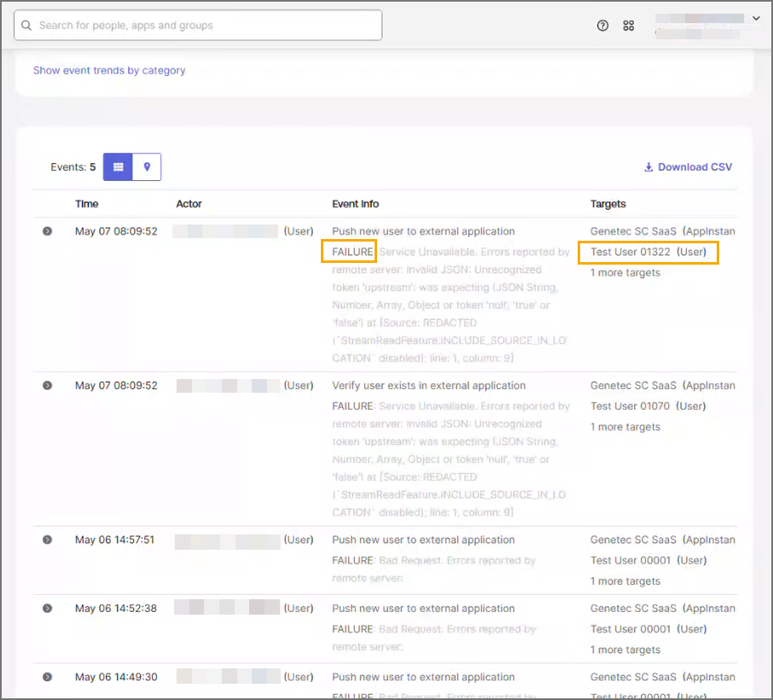The height and width of the screenshot is (700, 773).
Task: Open Genetec SC SaaS target in 14:52:38 event
Action: (663, 609)
